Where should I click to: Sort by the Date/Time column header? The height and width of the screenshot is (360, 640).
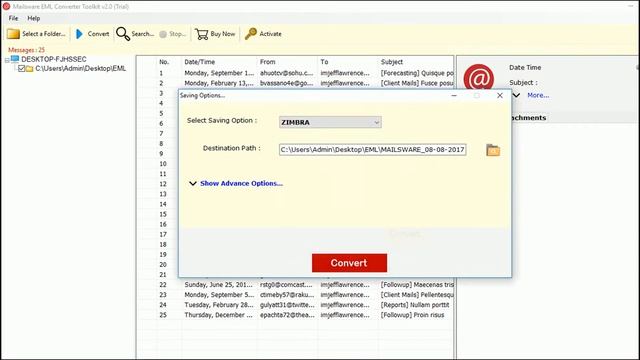[x=200, y=62]
